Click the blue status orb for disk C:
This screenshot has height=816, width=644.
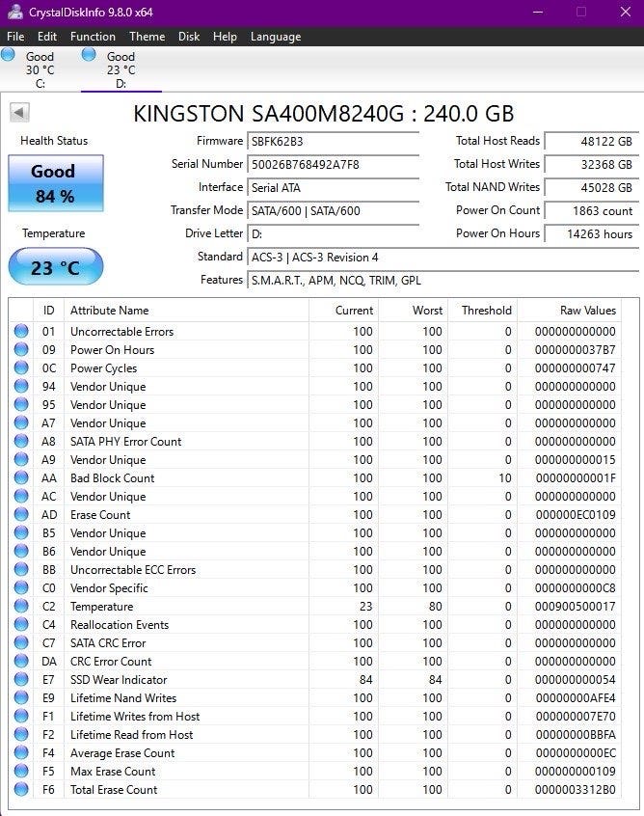(x=8, y=54)
